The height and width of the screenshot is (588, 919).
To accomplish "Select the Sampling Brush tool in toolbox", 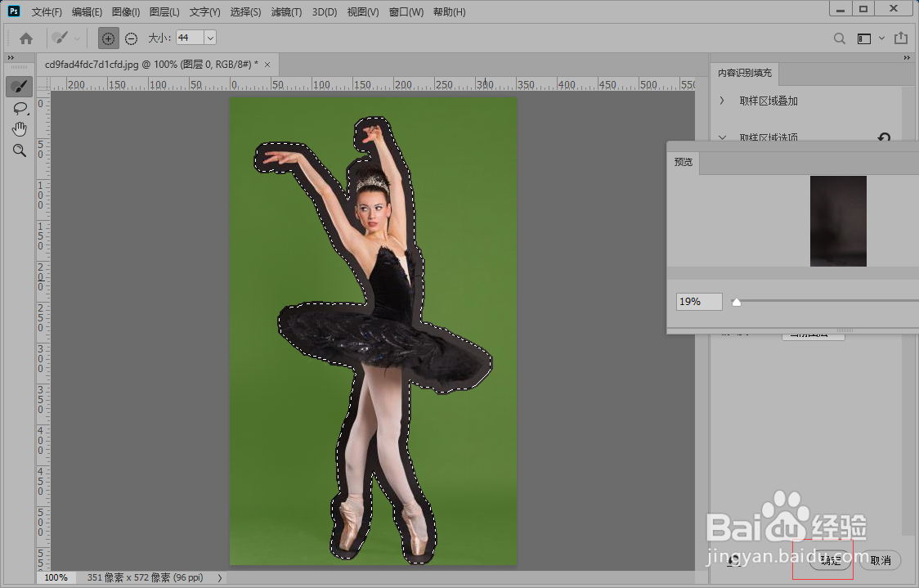I will (19, 87).
